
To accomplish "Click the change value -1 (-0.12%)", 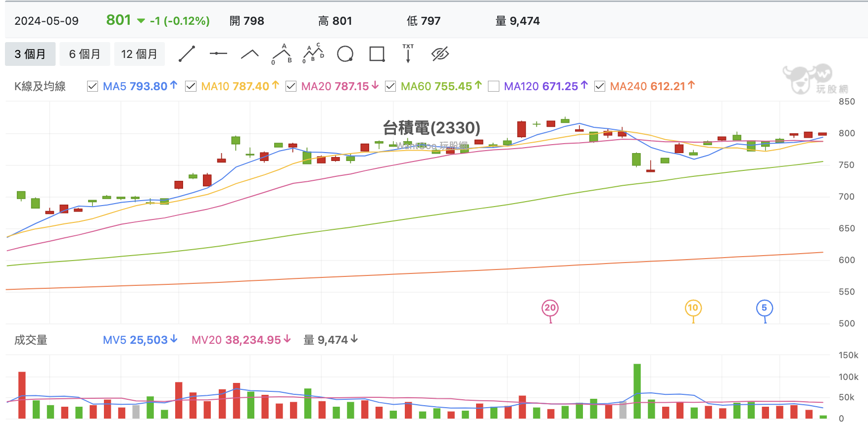I will 180,21.
